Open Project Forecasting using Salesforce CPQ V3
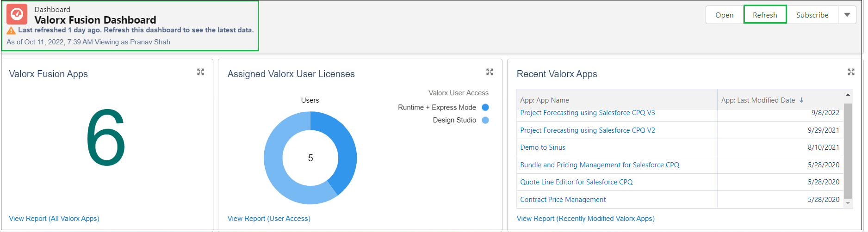 pyautogui.click(x=588, y=113)
